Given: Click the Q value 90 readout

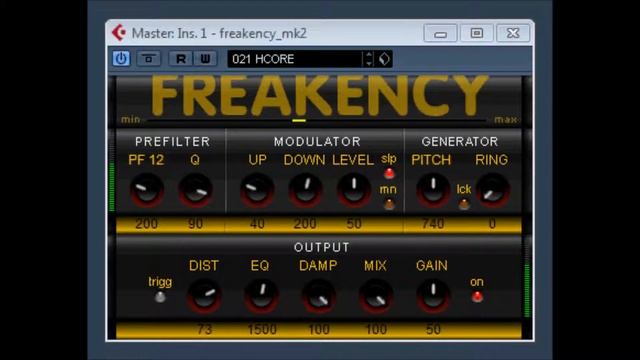Looking at the screenshot, I should [196, 224].
